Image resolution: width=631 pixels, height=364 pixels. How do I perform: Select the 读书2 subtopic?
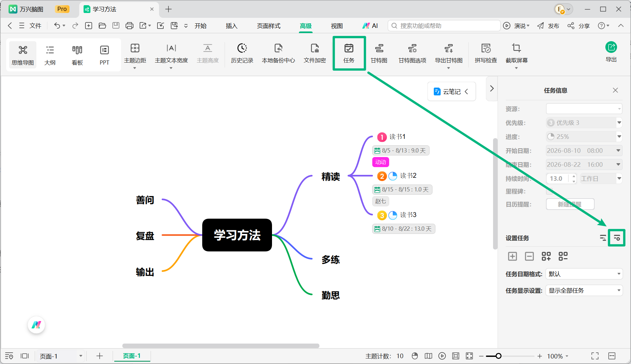point(408,176)
